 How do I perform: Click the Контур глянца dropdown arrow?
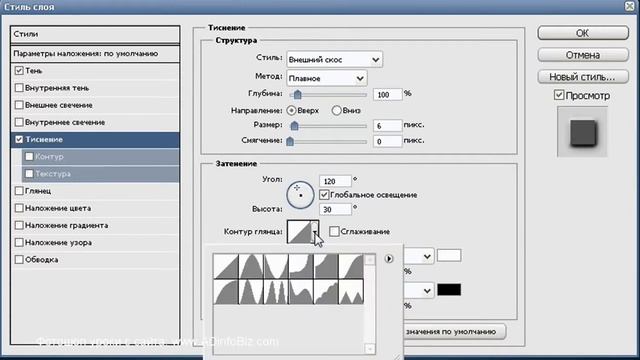coord(315,231)
